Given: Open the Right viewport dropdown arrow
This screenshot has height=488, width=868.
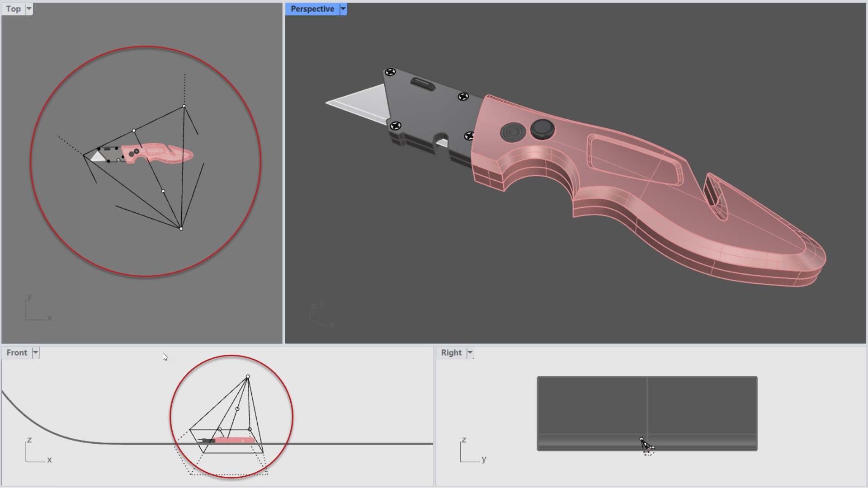Looking at the screenshot, I should pyautogui.click(x=470, y=353).
